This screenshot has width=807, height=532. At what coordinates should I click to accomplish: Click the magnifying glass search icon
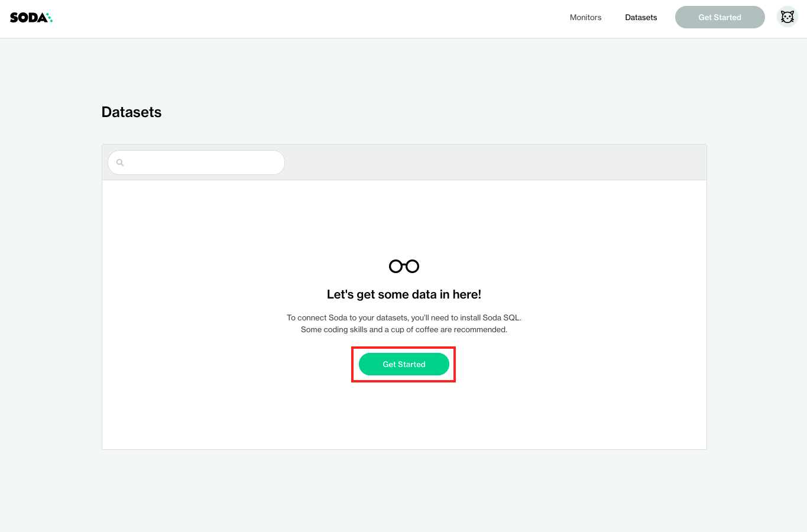point(120,163)
